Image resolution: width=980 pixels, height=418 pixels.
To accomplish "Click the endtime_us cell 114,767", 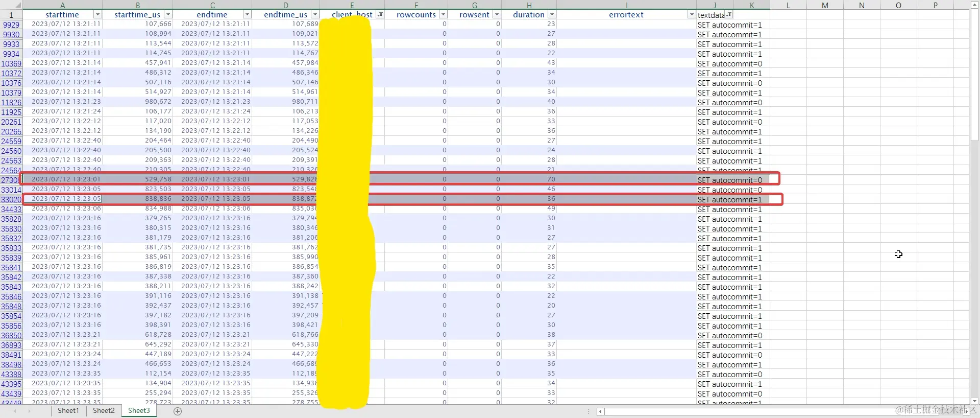I will (286, 53).
